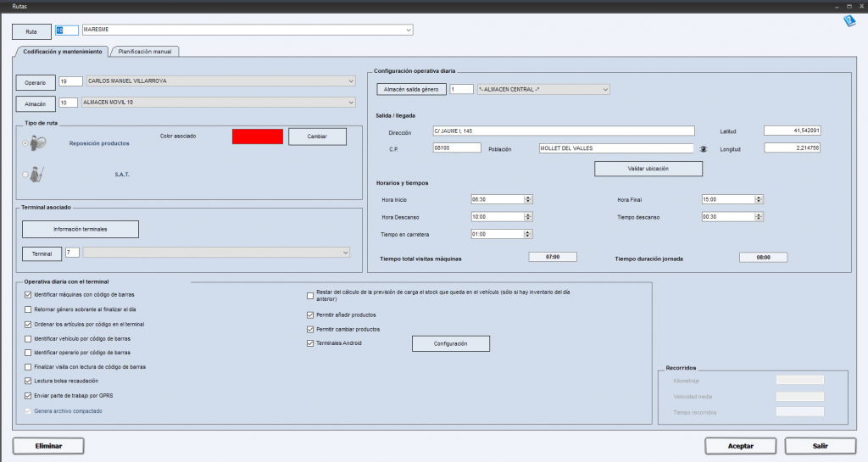Click the Salir button
The image size is (868, 462).
(821, 446)
